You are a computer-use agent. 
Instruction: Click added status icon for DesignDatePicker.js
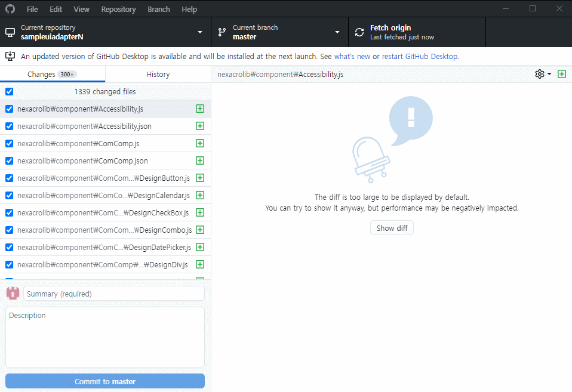coord(200,247)
